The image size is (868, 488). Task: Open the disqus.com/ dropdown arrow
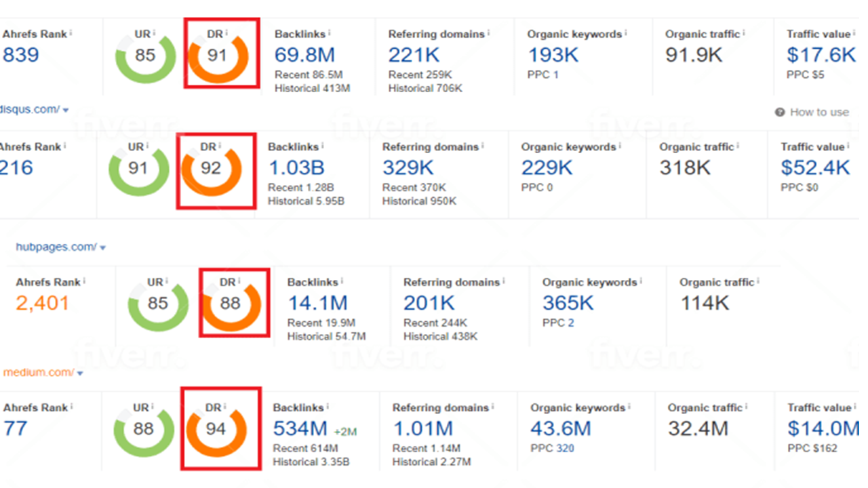(x=66, y=110)
